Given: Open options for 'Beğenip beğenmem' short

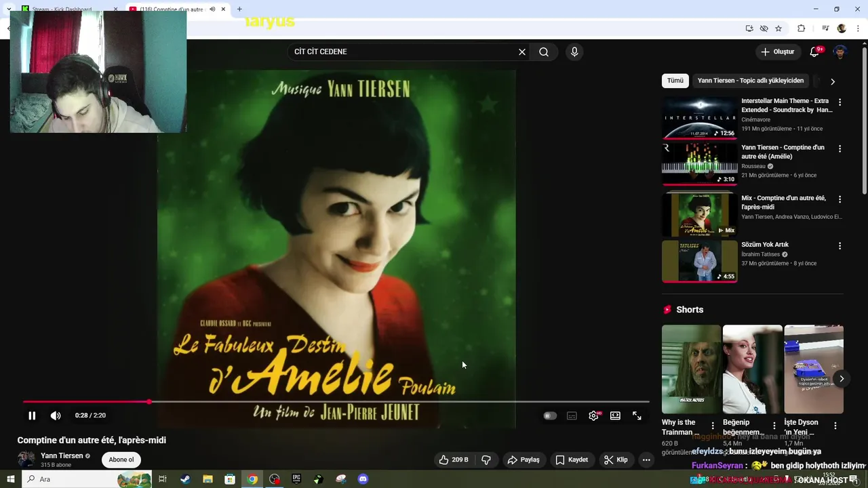Looking at the screenshot, I should coord(774,426).
